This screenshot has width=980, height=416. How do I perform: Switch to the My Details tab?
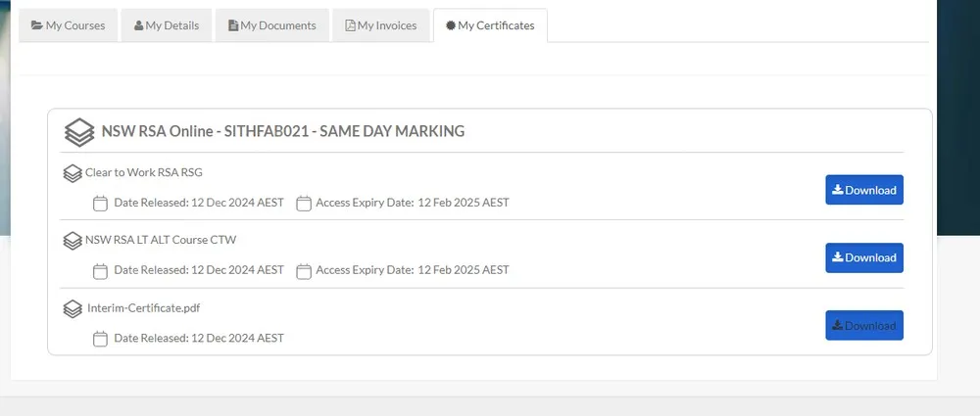click(166, 25)
